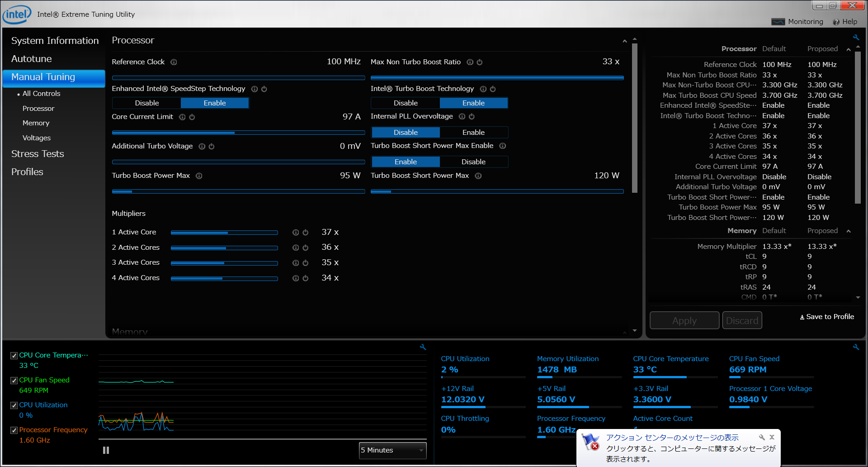
Task: Collapse the Memory section in summary panel
Action: [x=849, y=231]
